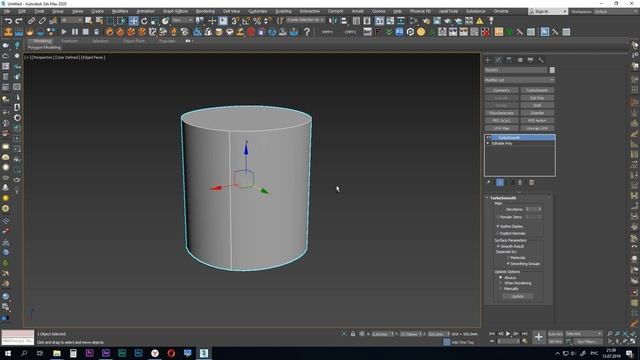This screenshot has width=640, height=360.
Task: Toggle the TurboSmooth modifier eye icon in stack
Action: click(x=489, y=138)
